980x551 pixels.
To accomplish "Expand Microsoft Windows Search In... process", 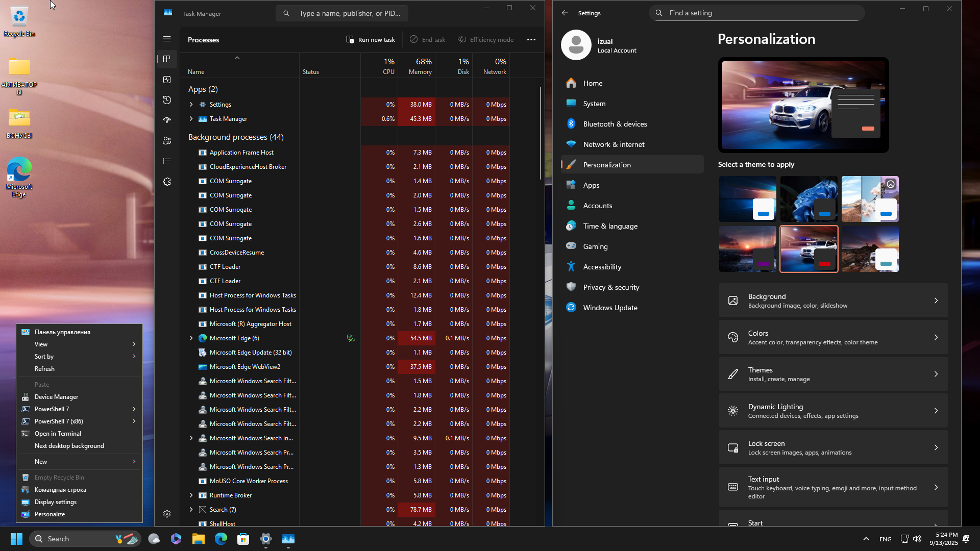I will (x=191, y=438).
